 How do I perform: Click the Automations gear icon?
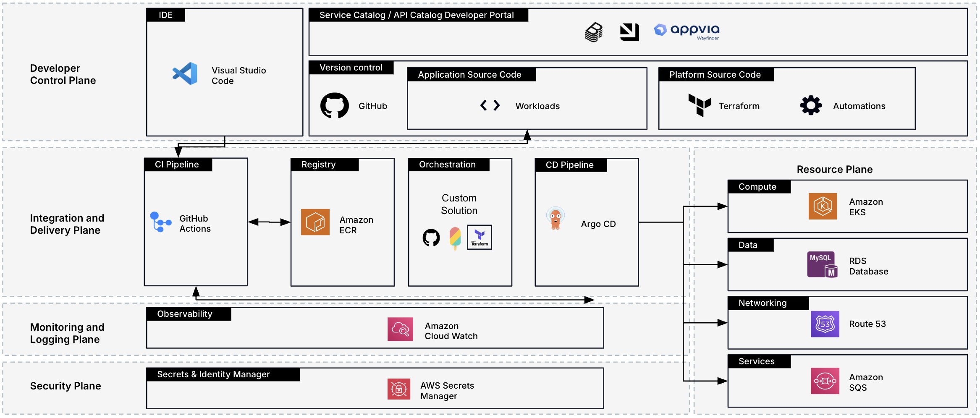click(x=810, y=105)
